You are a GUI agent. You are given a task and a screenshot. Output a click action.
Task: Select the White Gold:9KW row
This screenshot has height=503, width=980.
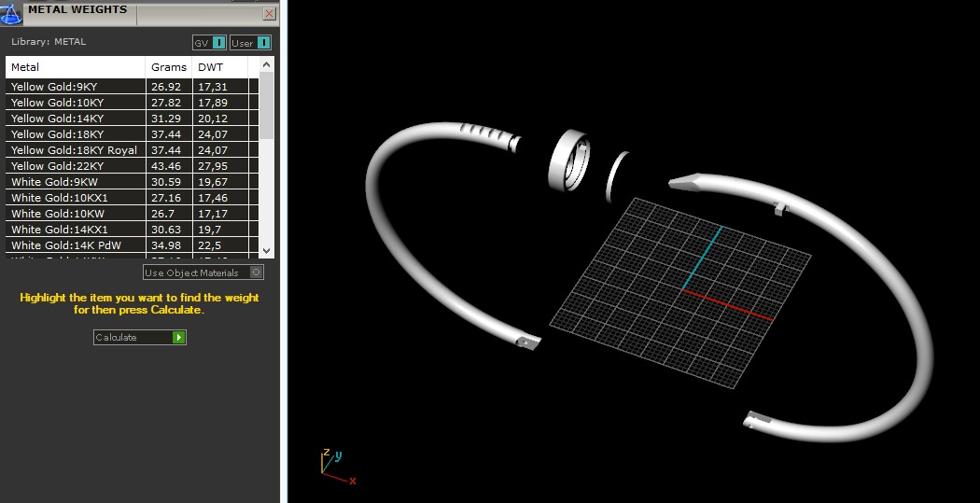click(132, 182)
